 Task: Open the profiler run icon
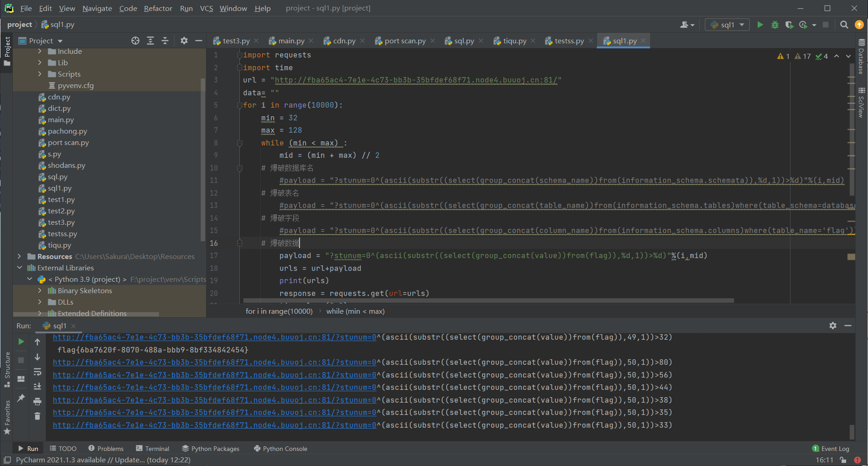(803, 25)
